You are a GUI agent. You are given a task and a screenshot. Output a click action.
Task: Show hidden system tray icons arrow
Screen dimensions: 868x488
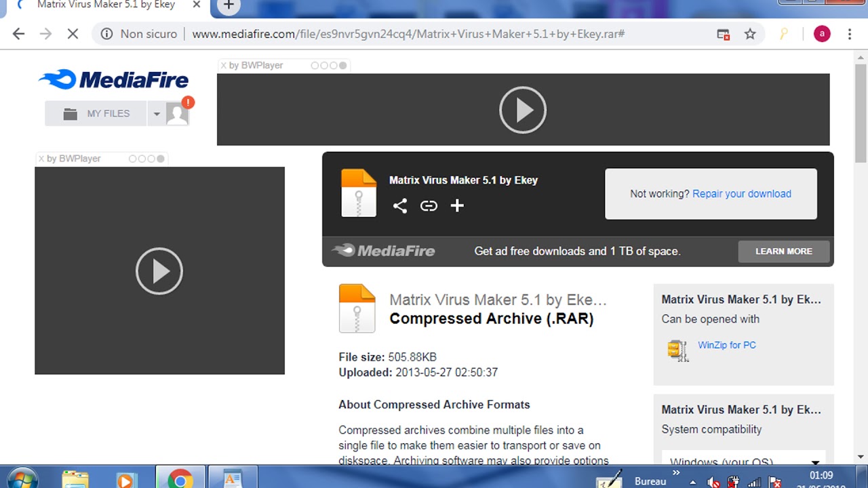[x=693, y=482]
